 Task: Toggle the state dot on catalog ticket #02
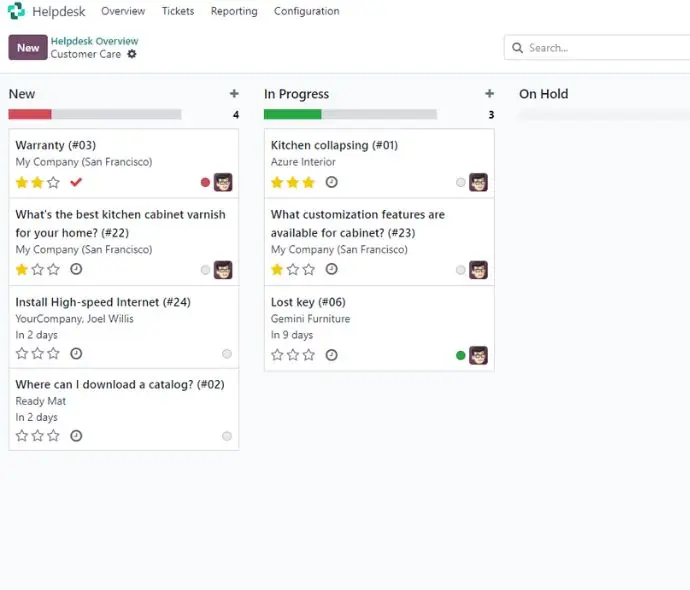point(227,436)
